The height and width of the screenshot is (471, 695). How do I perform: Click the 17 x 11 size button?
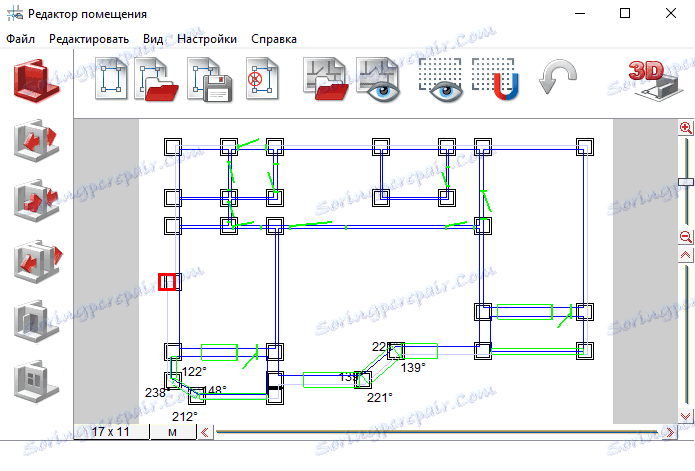111,432
